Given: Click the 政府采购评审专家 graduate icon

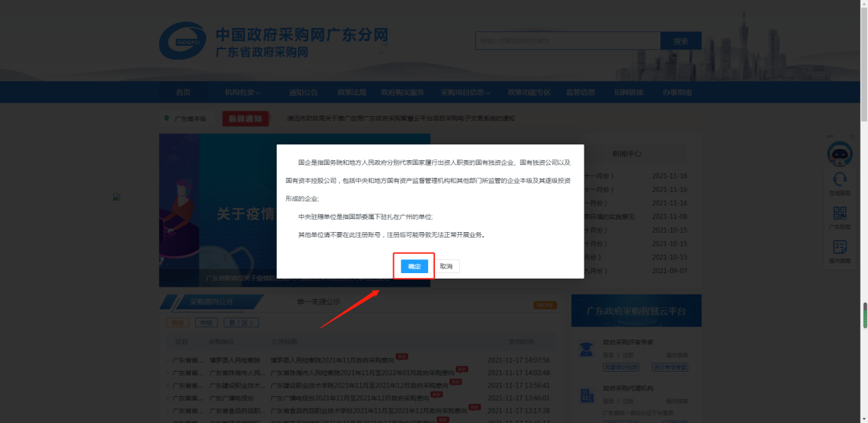Looking at the screenshot, I should tap(586, 350).
